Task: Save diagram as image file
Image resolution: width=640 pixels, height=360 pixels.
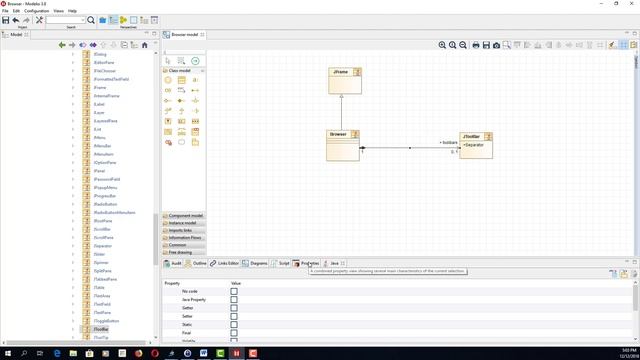Action: (x=486, y=45)
